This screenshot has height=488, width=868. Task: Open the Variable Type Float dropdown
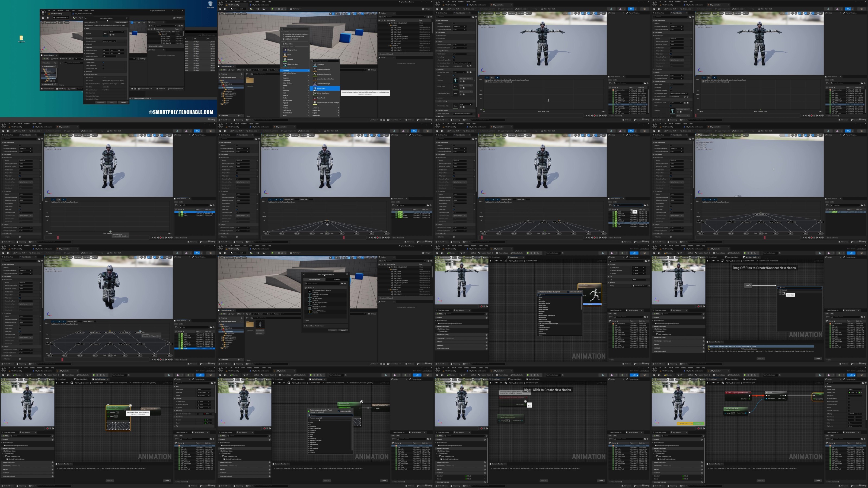tap(853, 393)
